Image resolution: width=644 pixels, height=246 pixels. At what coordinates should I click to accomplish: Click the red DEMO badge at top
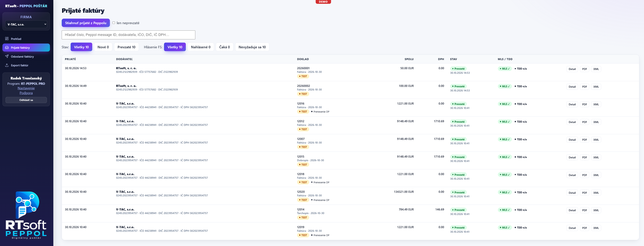coord(323,2)
